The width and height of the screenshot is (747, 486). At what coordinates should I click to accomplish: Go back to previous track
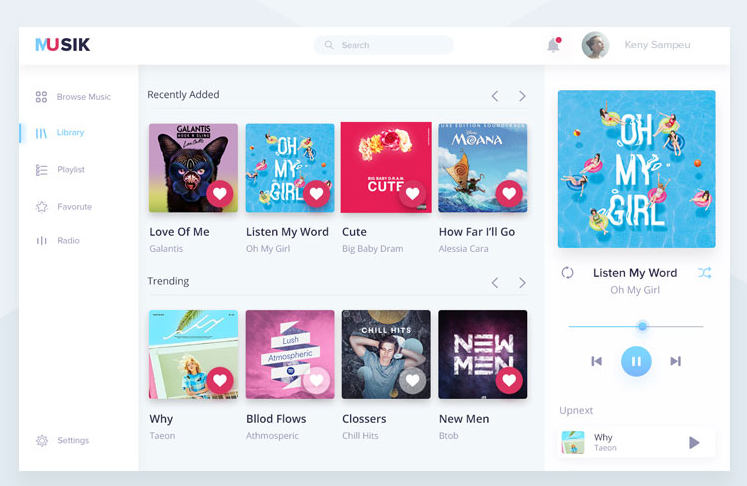click(x=596, y=361)
